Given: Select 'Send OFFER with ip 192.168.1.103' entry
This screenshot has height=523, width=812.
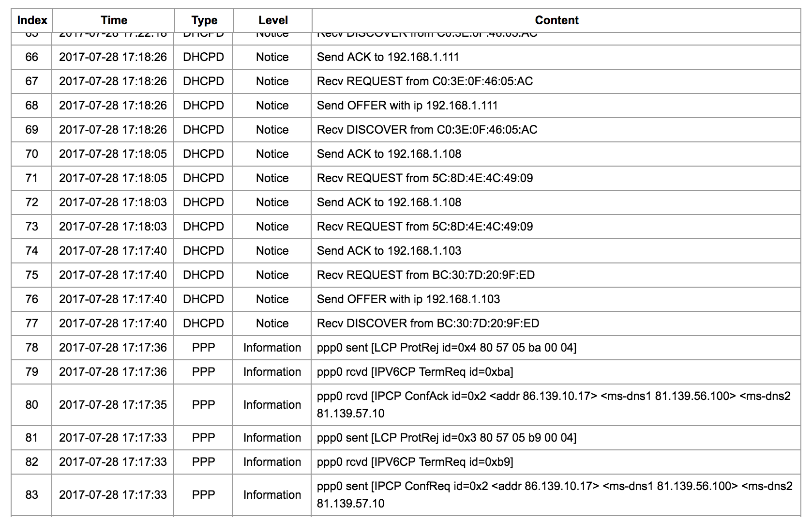Looking at the screenshot, I should [408, 299].
